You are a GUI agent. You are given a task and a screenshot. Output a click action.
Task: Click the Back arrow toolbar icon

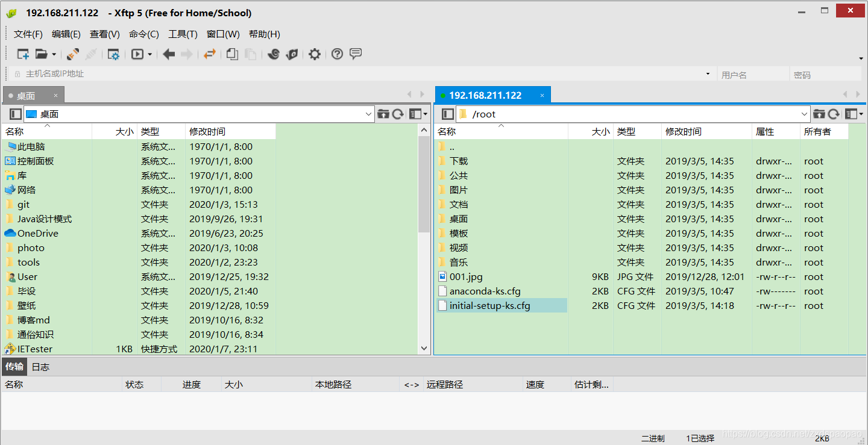coord(169,54)
